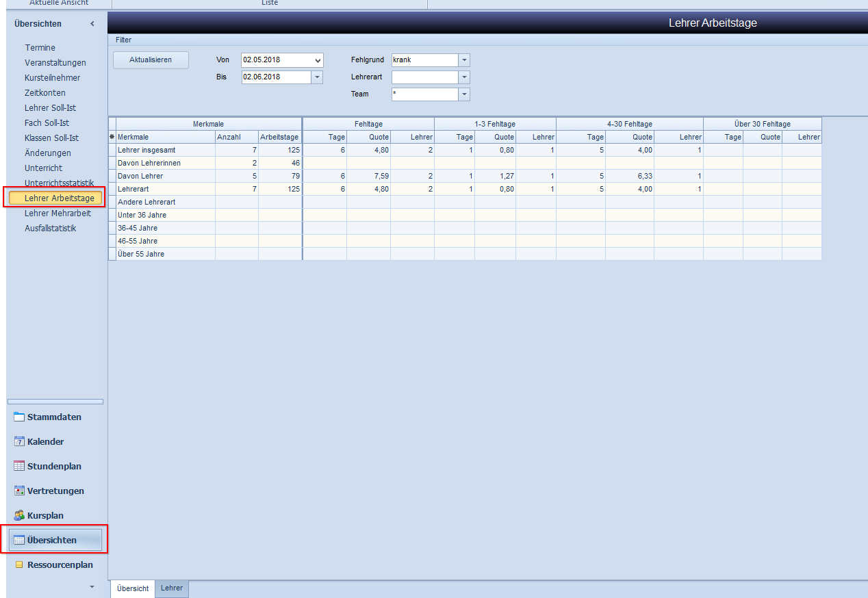This screenshot has width=868, height=598.
Task: Select the Davon Lehrer row
Action: [x=465, y=176]
